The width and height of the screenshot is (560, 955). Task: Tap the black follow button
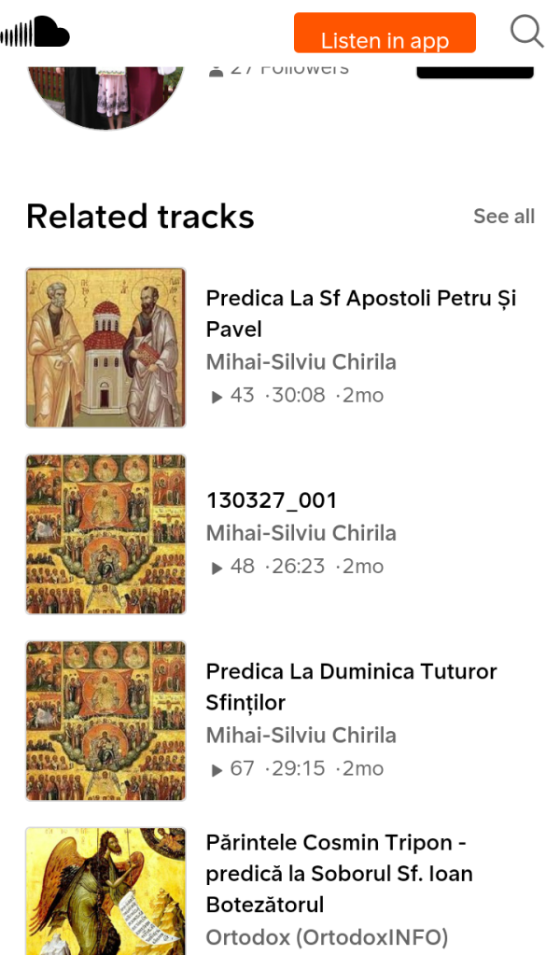(474, 71)
